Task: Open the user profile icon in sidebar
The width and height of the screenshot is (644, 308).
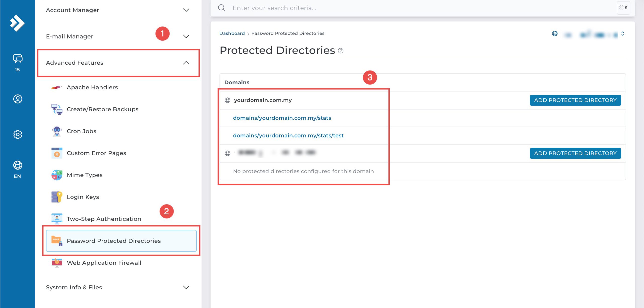Action: (17, 99)
